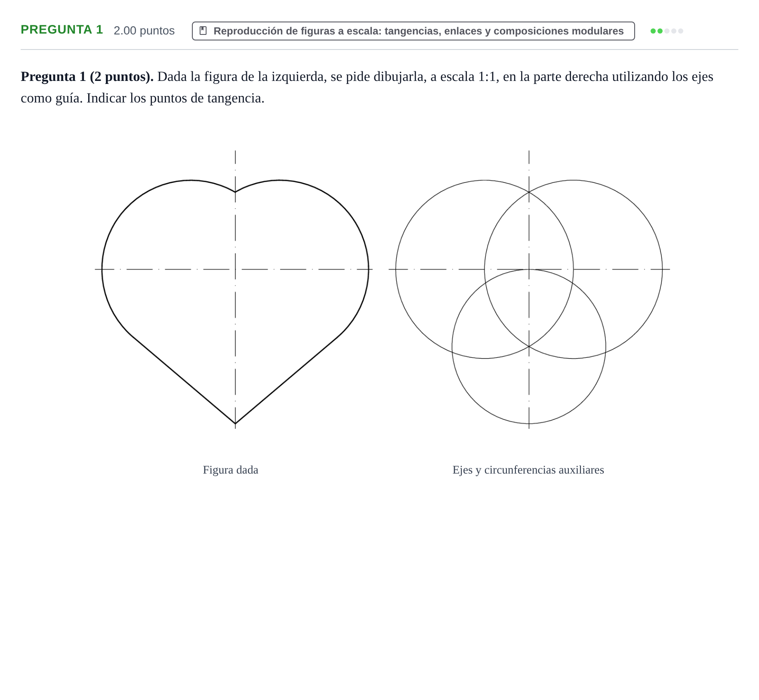
Task: Click the book icon in the topic tag
Action: (203, 31)
